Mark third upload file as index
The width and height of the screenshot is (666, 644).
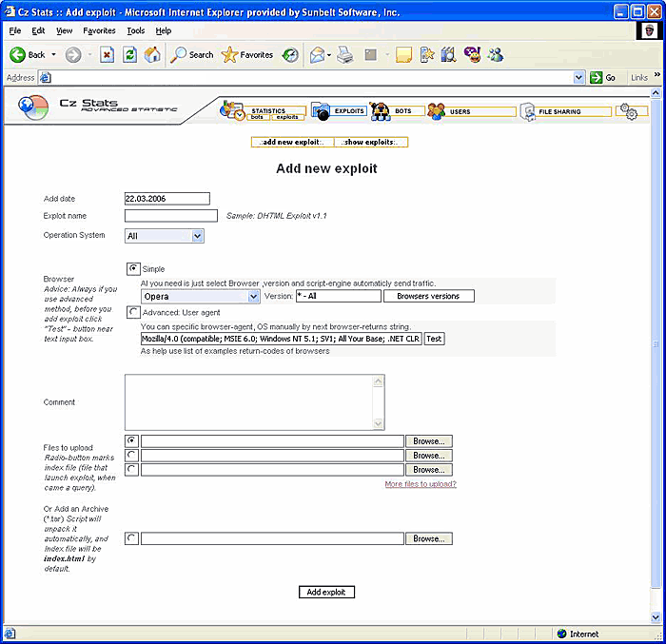pos(131,469)
